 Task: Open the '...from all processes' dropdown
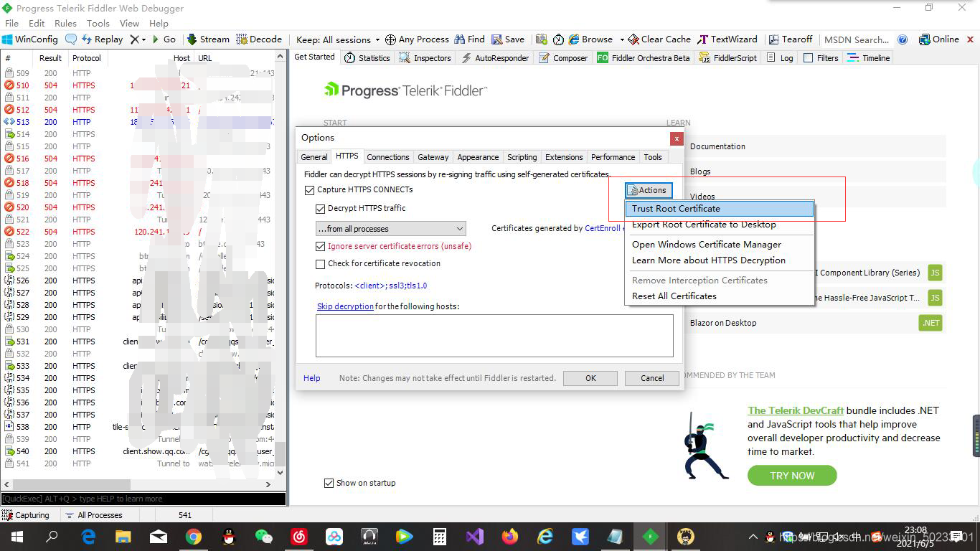point(391,229)
